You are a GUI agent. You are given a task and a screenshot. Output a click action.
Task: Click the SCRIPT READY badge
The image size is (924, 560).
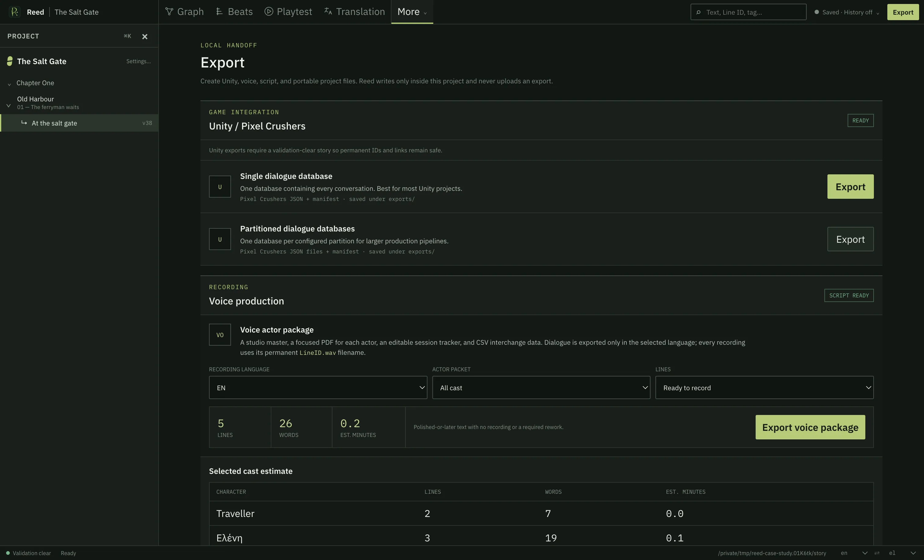849,295
